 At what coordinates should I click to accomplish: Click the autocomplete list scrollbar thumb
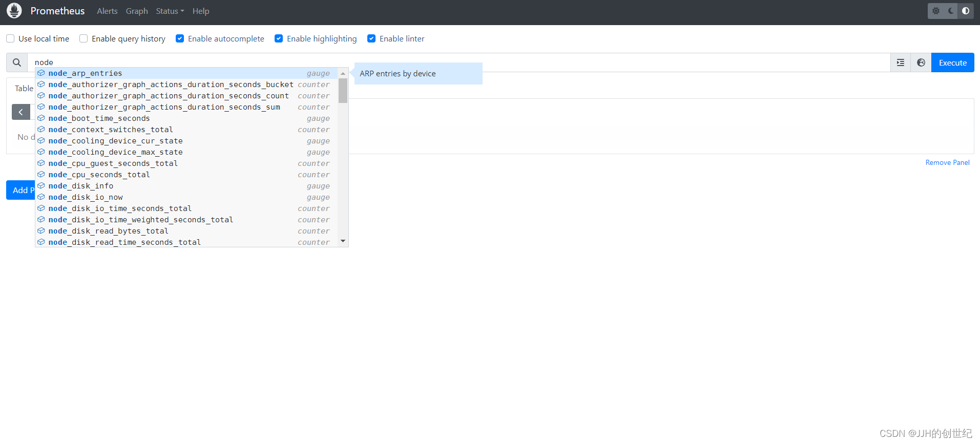[x=343, y=91]
